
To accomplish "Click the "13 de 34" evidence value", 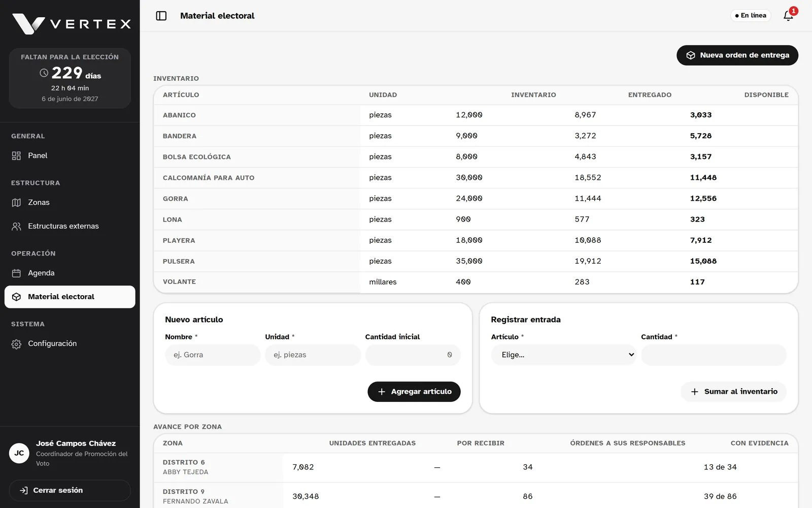I will point(720,467).
